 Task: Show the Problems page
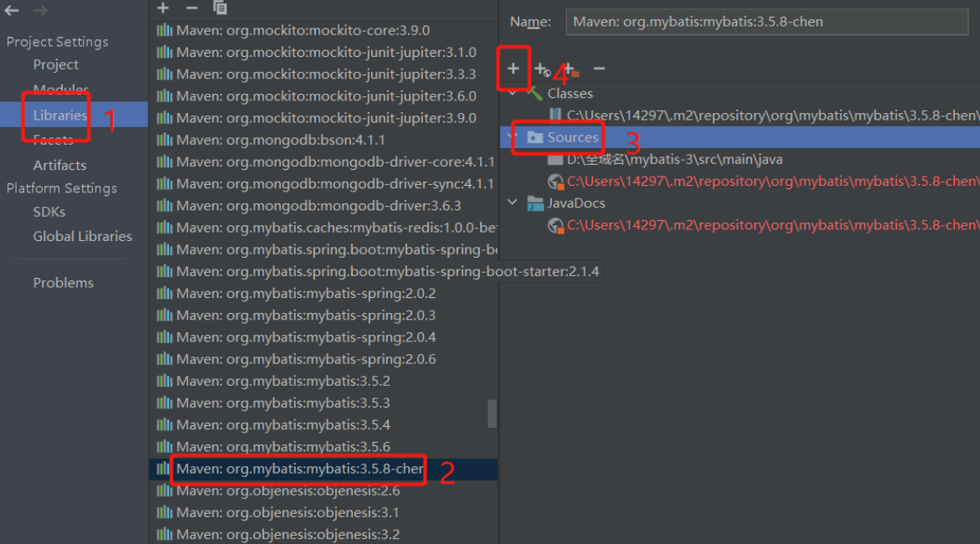click(63, 283)
